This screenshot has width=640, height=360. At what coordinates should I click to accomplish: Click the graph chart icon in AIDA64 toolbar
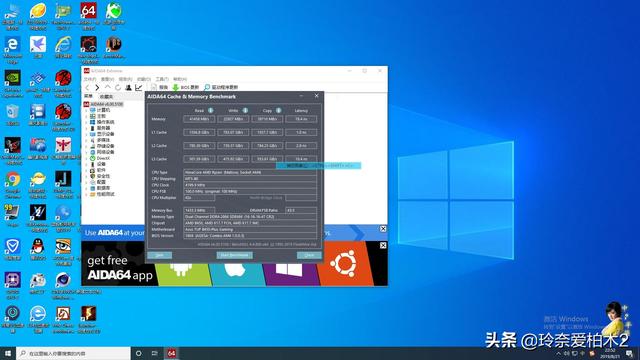[139, 87]
